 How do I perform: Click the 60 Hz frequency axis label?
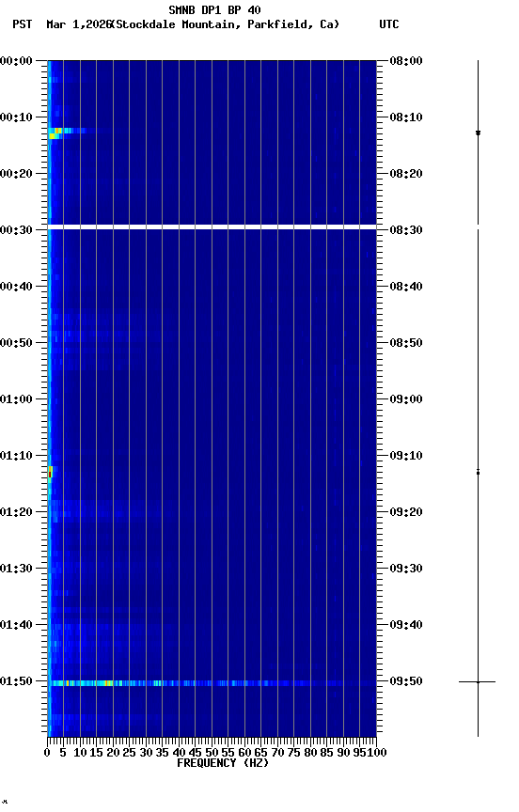[x=245, y=753]
